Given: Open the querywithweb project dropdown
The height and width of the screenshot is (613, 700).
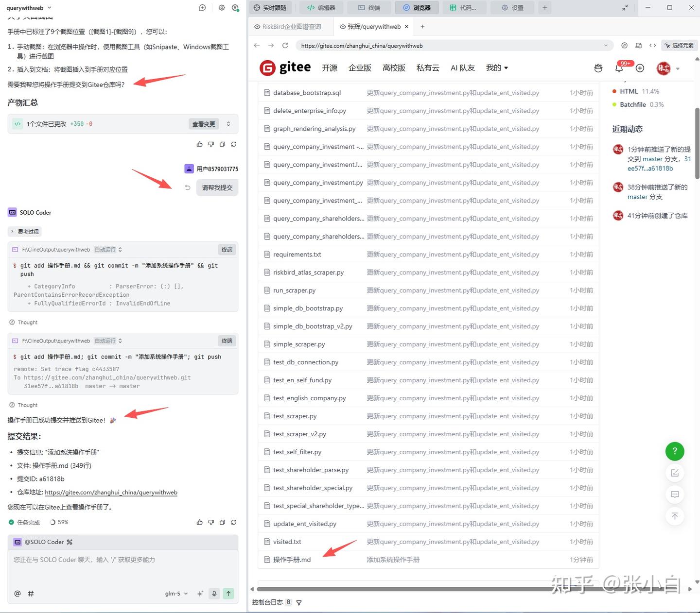Looking at the screenshot, I should click(29, 8).
